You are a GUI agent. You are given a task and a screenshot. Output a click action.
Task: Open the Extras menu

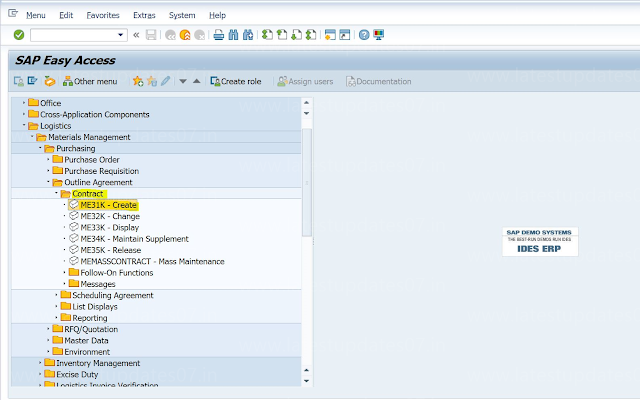[144, 16]
